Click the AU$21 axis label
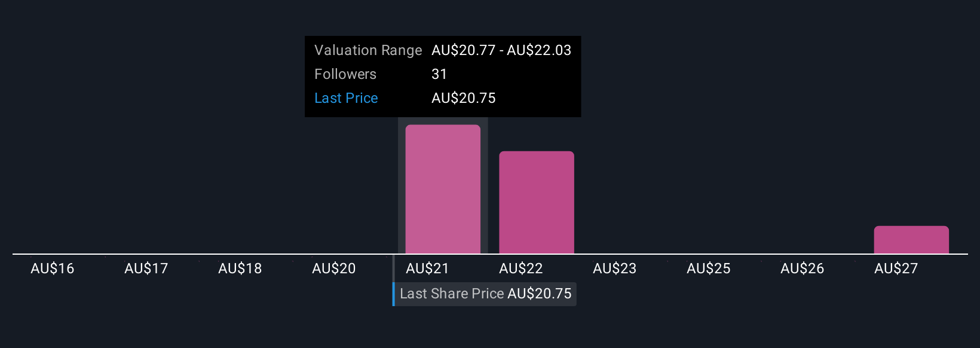This screenshot has height=348, width=980. click(x=427, y=269)
